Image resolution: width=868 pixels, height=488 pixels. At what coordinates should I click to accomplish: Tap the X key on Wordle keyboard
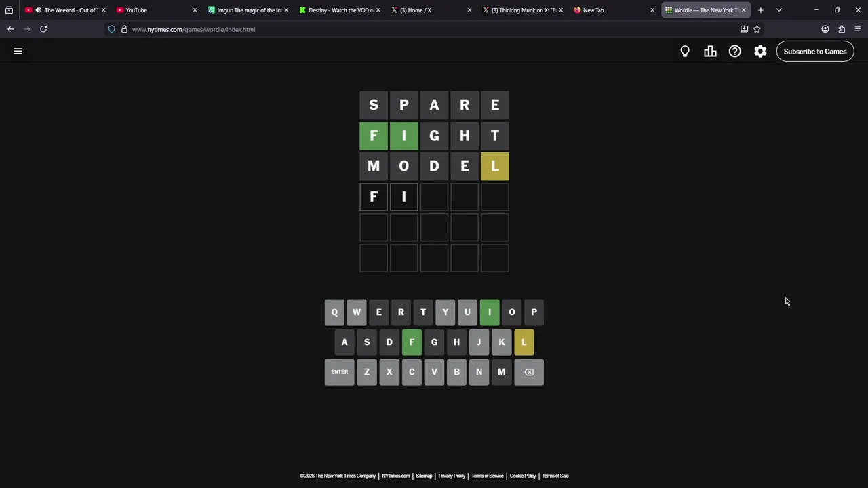389,372
